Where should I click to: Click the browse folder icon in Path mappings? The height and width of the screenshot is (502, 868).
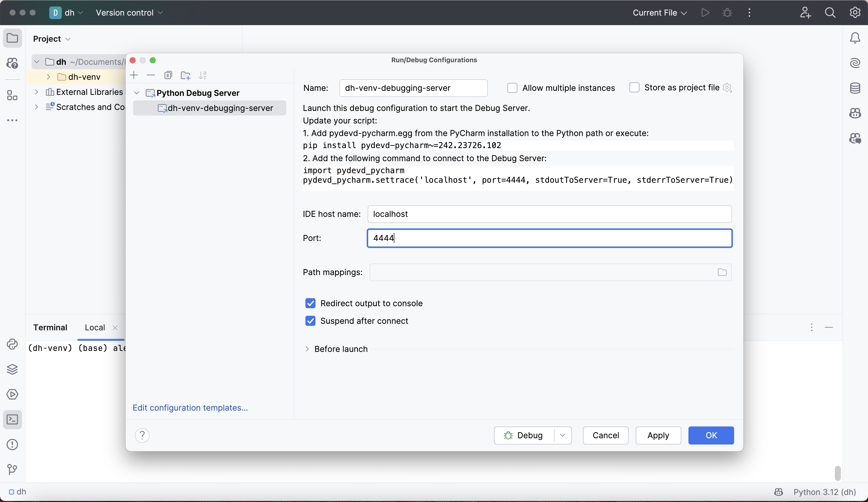click(722, 272)
